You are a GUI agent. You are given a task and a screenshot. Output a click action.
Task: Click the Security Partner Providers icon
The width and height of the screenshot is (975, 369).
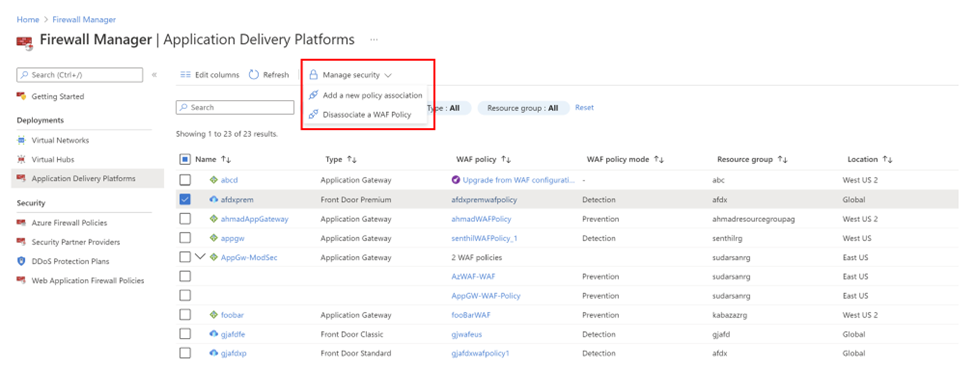click(22, 242)
